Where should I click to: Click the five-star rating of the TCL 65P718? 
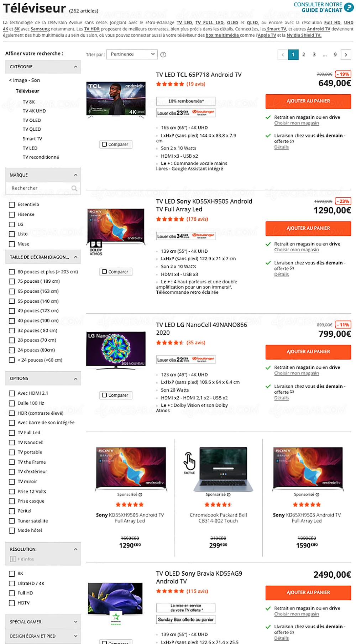click(170, 84)
